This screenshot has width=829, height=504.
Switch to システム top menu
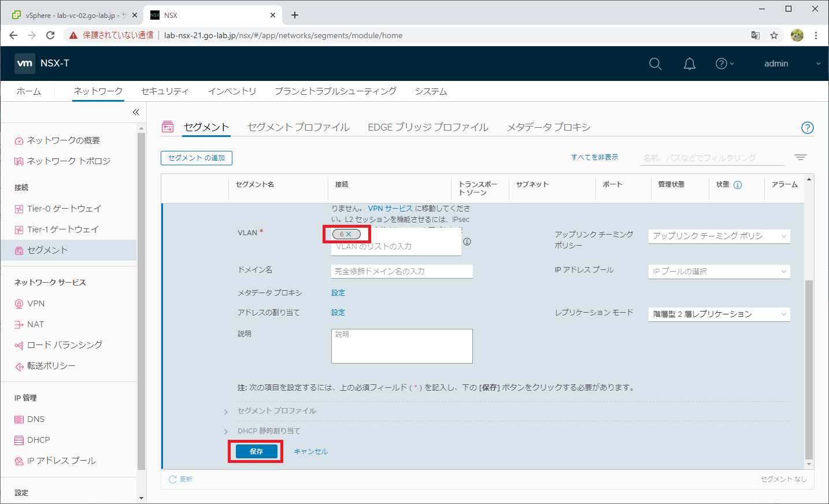point(431,91)
